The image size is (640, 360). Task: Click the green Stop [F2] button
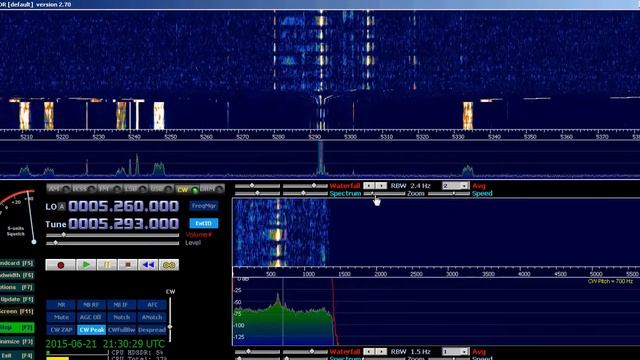pos(17,327)
